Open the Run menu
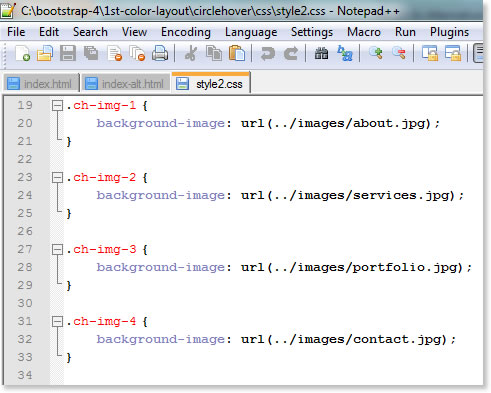 (405, 32)
